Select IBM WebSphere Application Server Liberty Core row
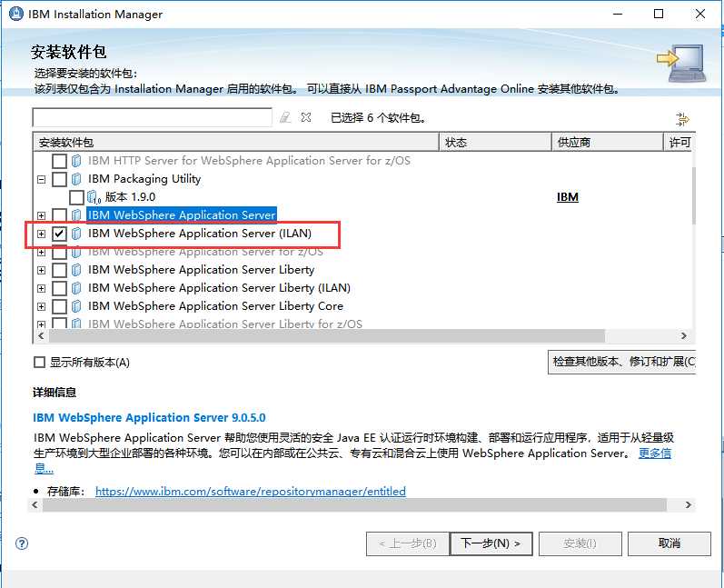 click(215, 306)
